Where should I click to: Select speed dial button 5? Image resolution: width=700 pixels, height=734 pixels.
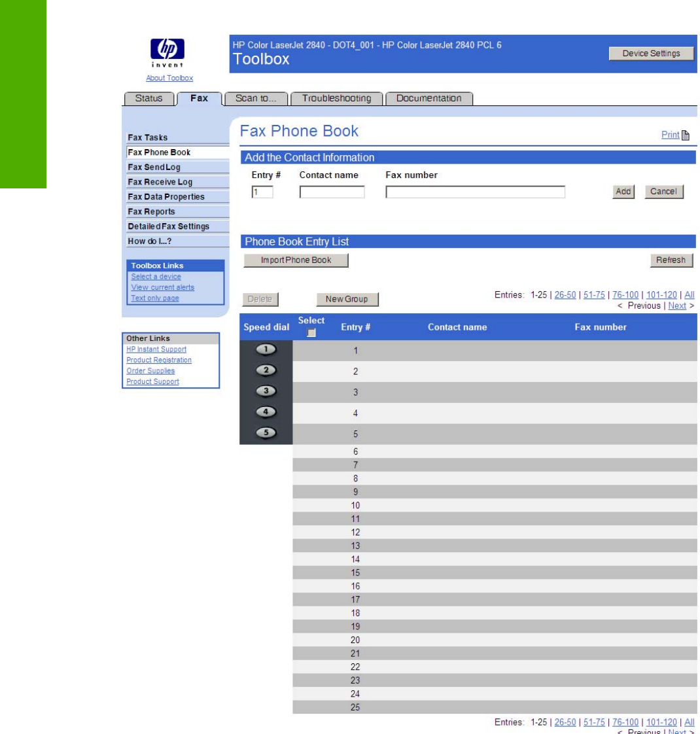266,432
